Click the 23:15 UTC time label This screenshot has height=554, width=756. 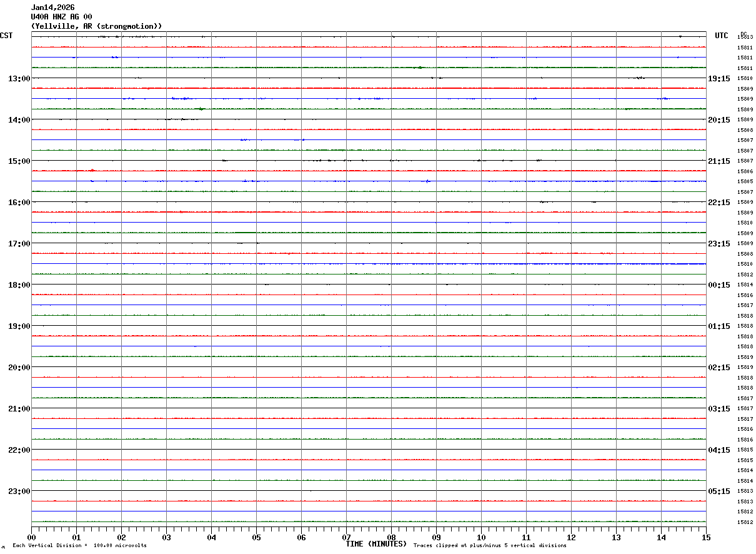[x=719, y=244]
